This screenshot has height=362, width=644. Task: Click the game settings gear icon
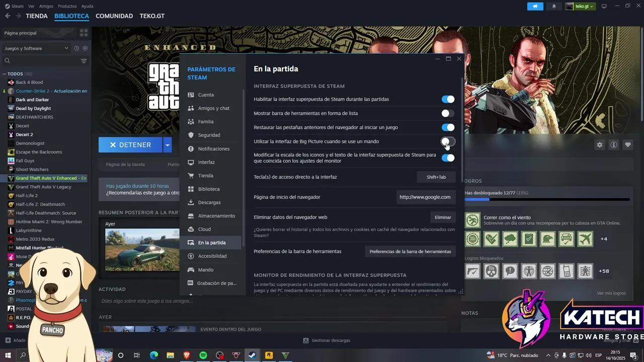tap(599, 145)
